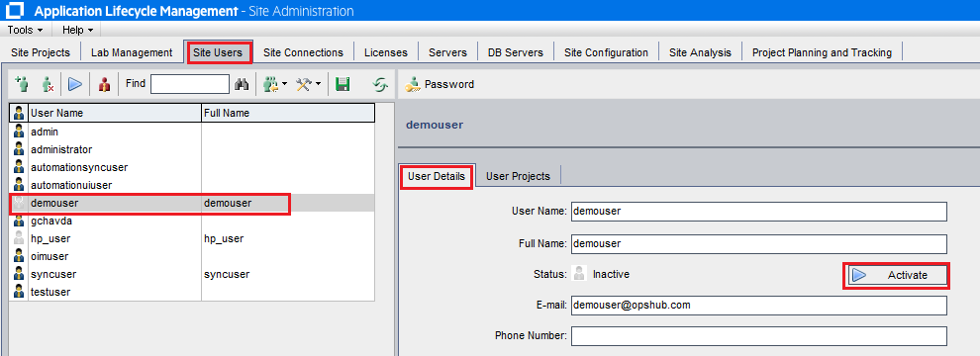This screenshot has width=980, height=356.
Task: Select the automationsyncuser row
Action: tap(192, 167)
